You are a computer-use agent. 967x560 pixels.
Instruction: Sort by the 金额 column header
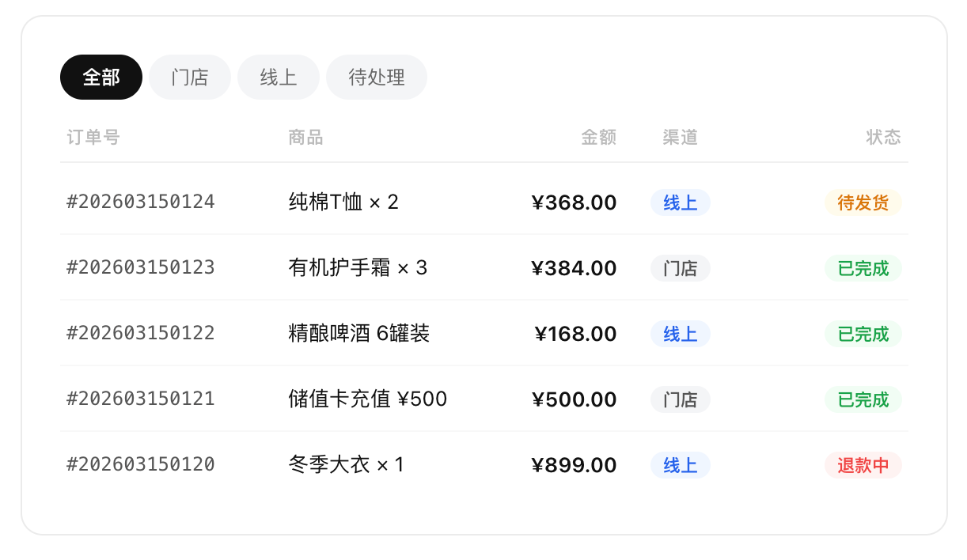(599, 137)
